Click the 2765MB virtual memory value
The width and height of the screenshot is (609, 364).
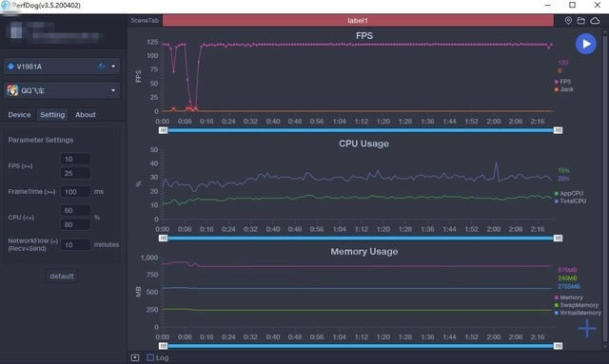569,286
